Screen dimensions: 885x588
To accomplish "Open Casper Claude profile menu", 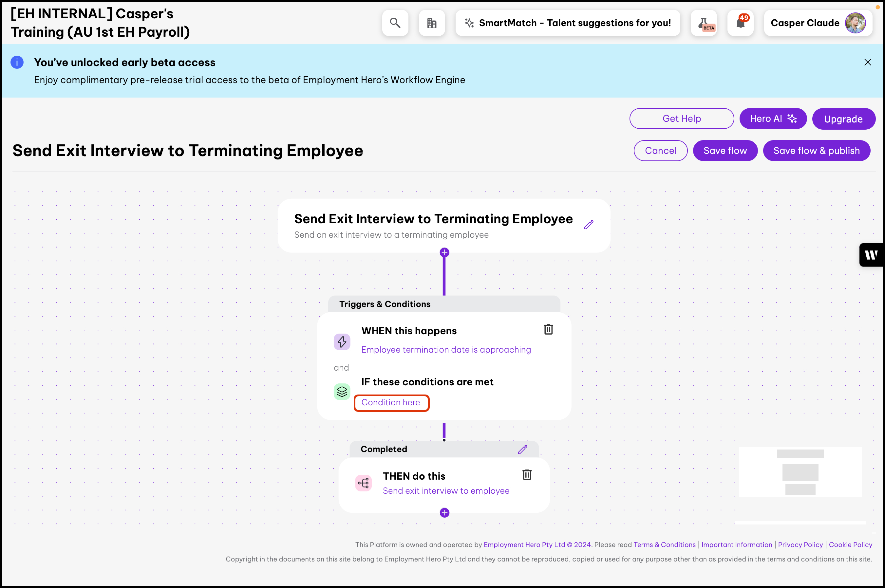I will [818, 23].
